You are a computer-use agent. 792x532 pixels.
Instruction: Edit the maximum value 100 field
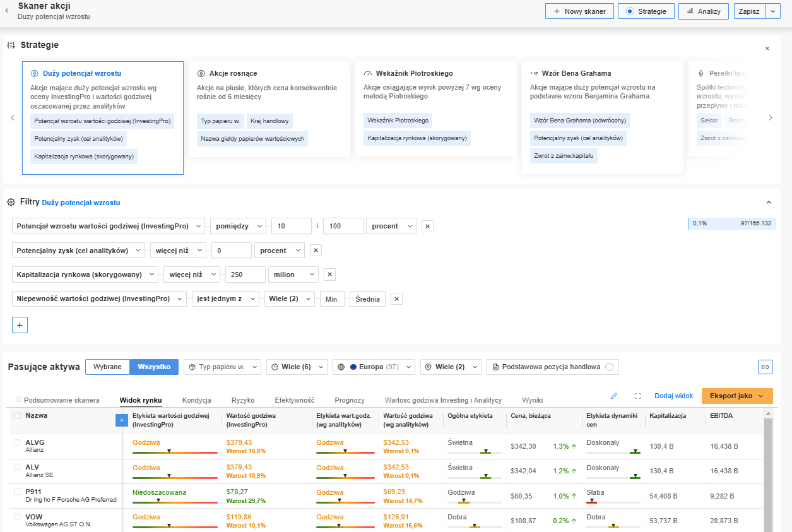(343, 226)
